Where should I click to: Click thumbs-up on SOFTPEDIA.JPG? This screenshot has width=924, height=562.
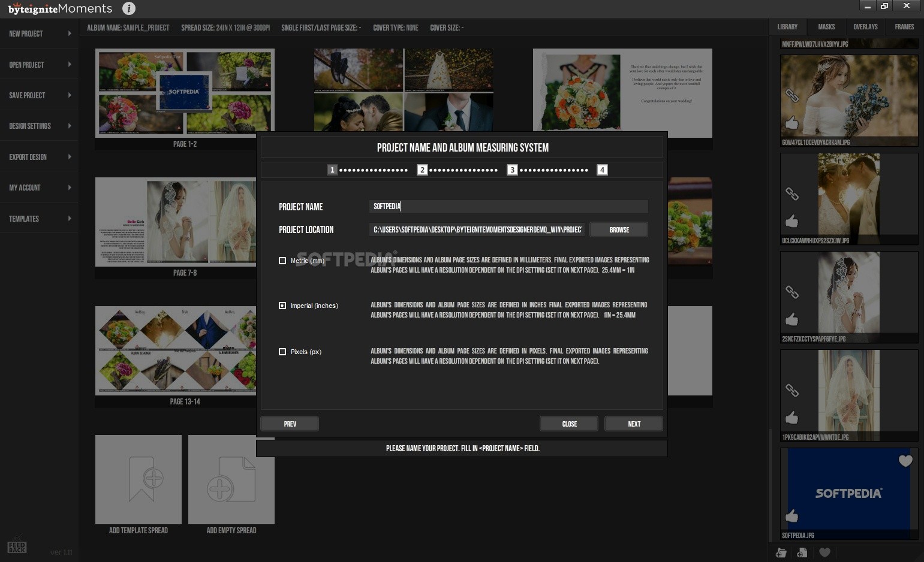pyautogui.click(x=791, y=516)
